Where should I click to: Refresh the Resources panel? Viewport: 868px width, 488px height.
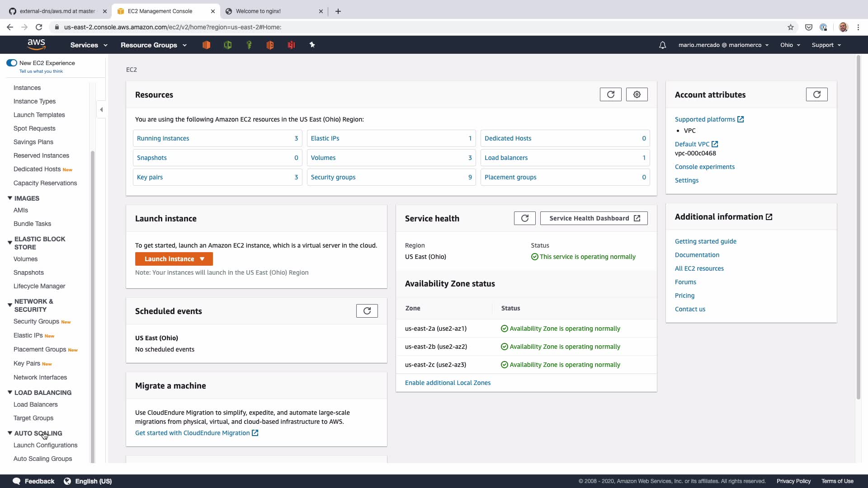click(x=610, y=94)
